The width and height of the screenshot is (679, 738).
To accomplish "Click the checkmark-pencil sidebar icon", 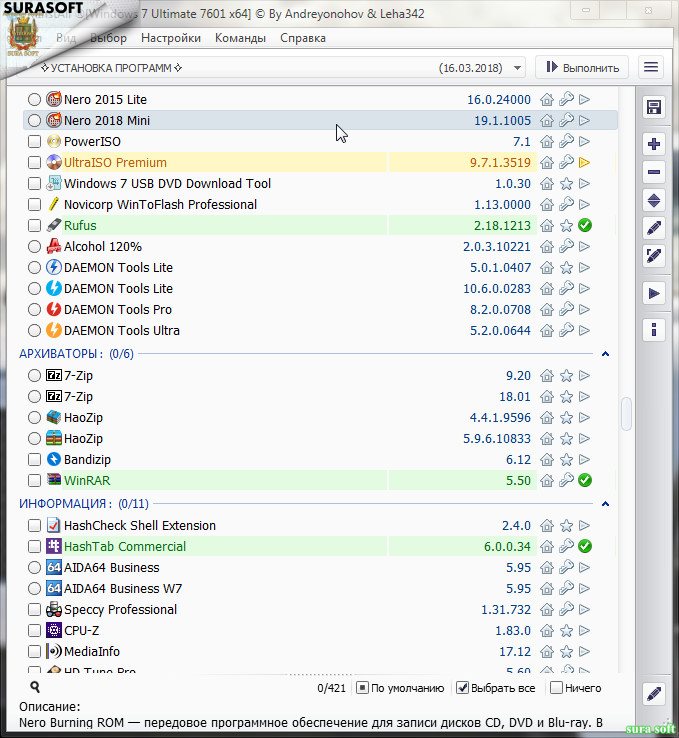I will coord(654,257).
